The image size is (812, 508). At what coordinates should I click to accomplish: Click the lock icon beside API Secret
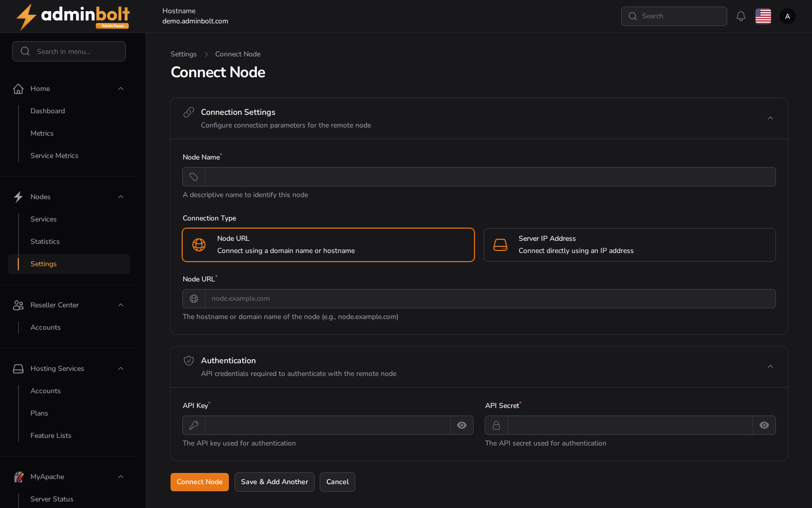(496, 425)
